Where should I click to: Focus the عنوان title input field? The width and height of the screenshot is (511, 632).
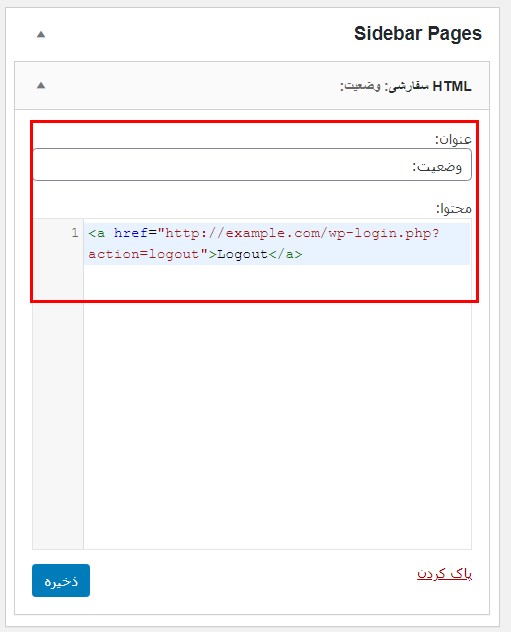click(252, 165)
